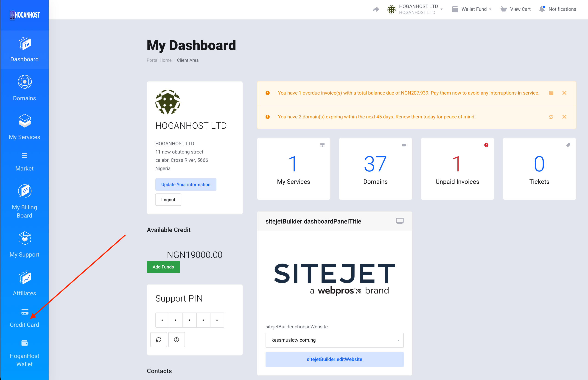Click Update Your information button
Screen dimensions: 588x380
coord(186,184)
